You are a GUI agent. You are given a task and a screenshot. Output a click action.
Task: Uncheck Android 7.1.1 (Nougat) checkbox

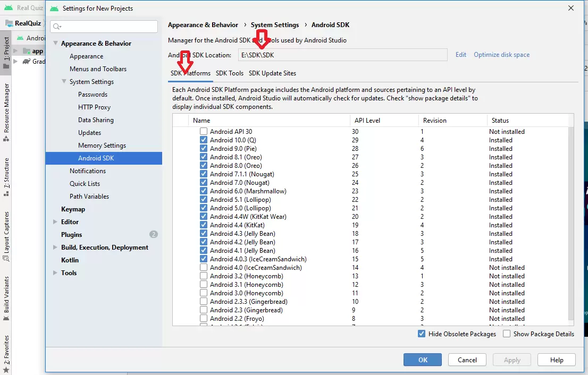click(204, 174)
